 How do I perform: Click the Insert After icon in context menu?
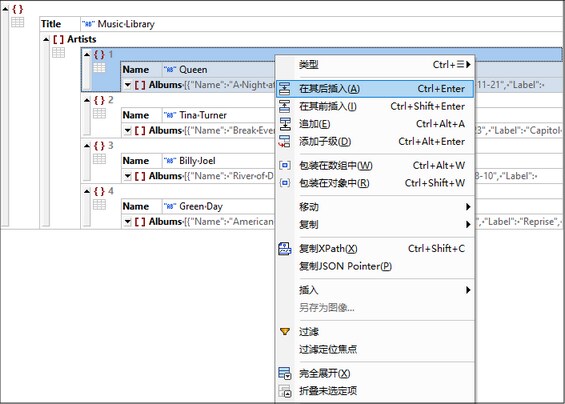(284, 89)
